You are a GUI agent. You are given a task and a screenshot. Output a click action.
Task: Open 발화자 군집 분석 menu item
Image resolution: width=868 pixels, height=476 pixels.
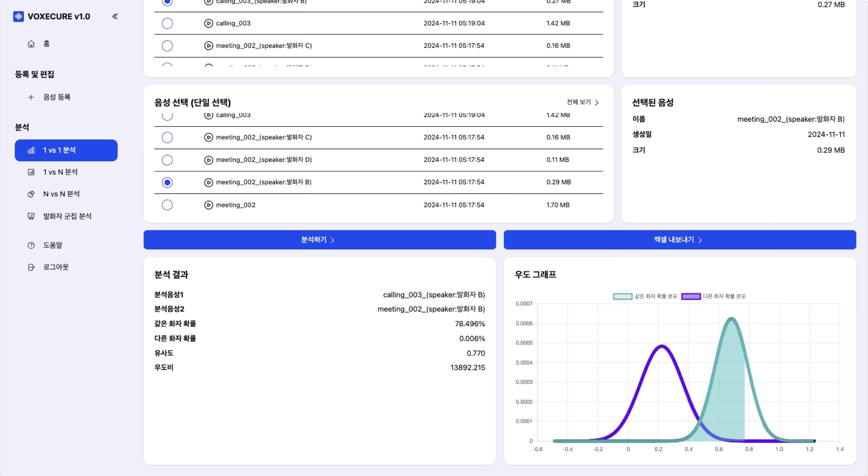[67, 216]
